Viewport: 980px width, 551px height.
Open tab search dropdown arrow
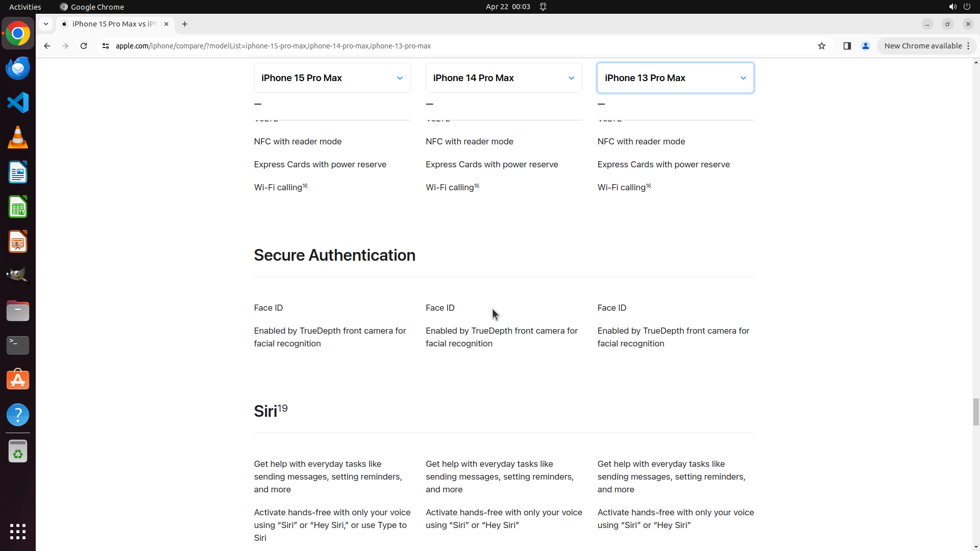pyautogui.click(x=46, y=24)
